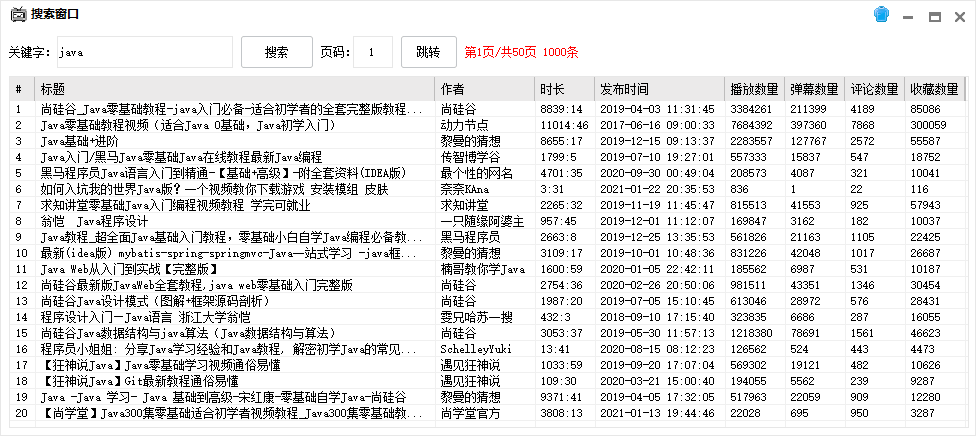976x436 pixels.
Task: Maximize the 搜索窗口 window
Action: click(935, 15)
